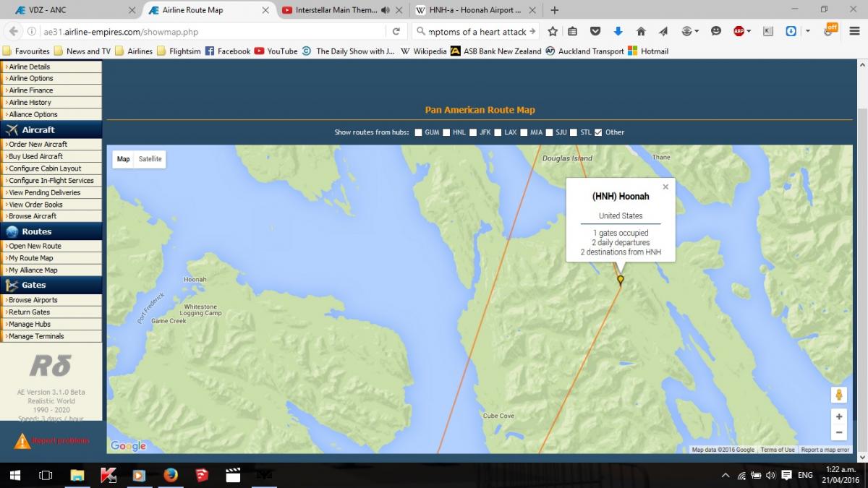Viewport: 868px width, 488px height.
Task: Click the Report problems warning icon
Action: 22,440
